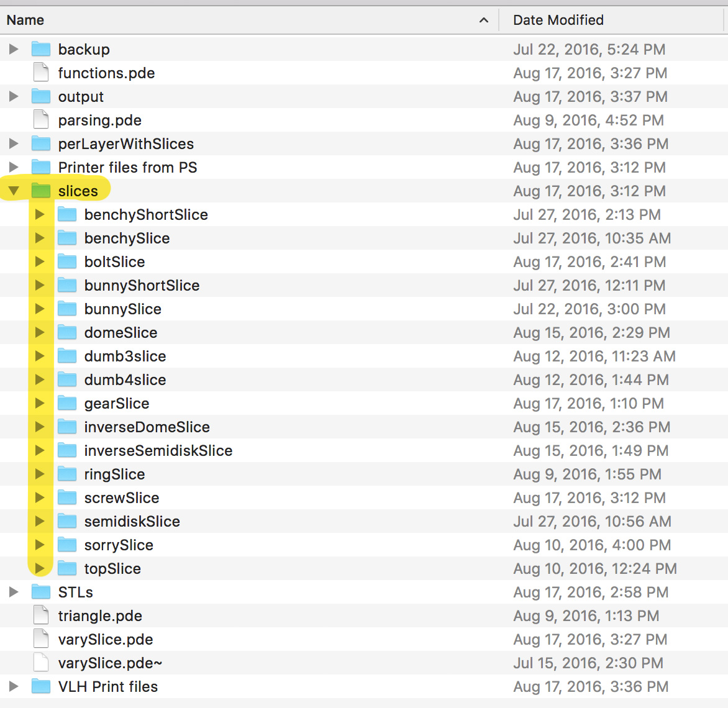Click the Name column header
The width and height of the screenshot is (728, 708).
(25, 20)
